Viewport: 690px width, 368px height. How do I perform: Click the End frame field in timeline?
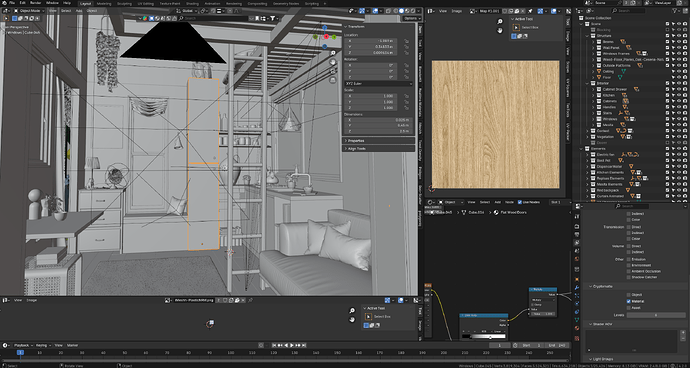[x=557, y=346]
